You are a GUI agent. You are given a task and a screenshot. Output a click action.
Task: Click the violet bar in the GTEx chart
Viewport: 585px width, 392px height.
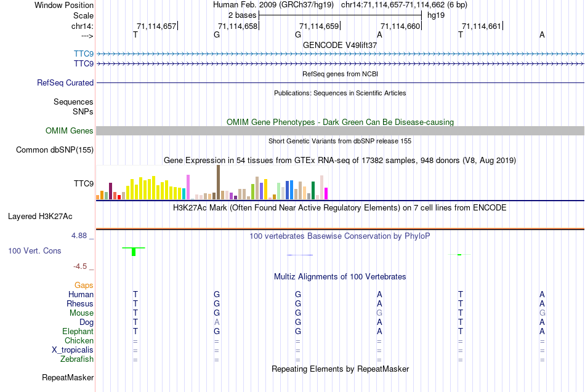[188, 187]
